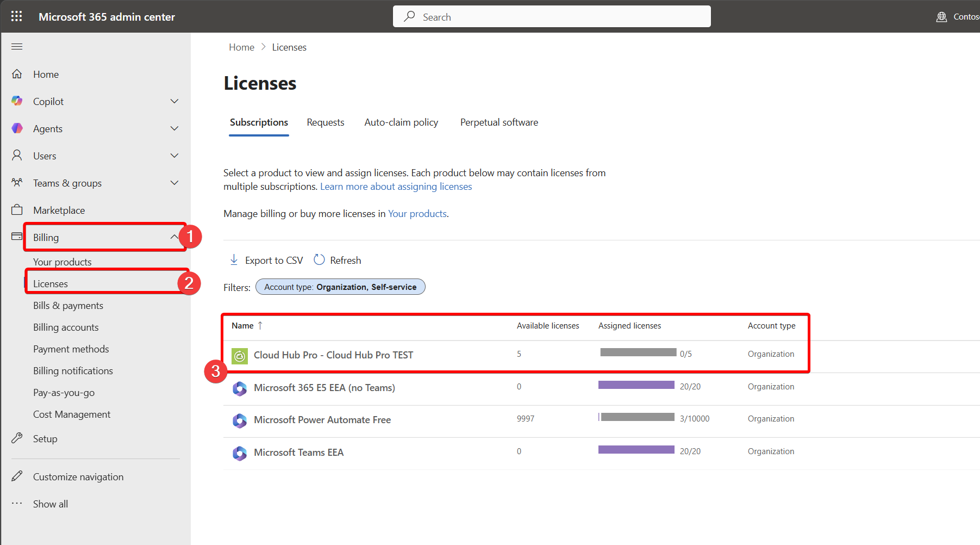Open the Perpetual software tab

(x=499, y=122)
